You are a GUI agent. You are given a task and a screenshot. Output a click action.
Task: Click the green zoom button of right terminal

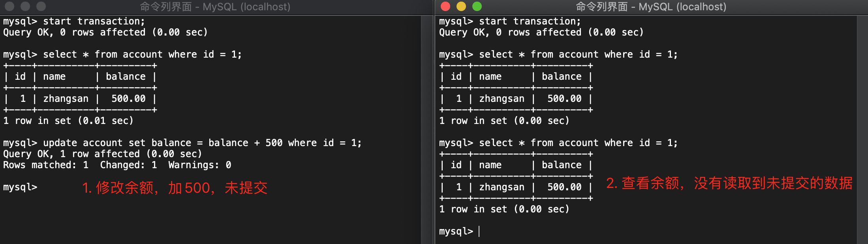pyautogui.click(x=477, y=6)
